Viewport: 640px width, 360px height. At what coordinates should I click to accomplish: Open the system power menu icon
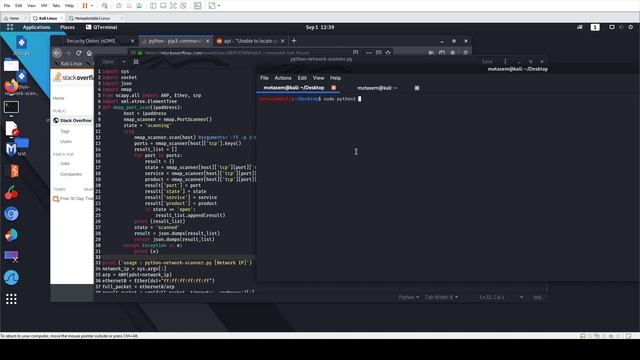631,27
